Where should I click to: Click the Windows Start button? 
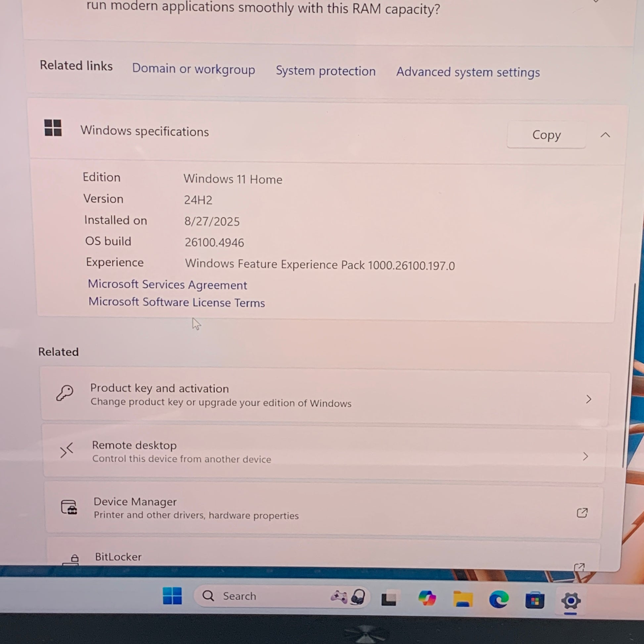(x=172, y=596)
